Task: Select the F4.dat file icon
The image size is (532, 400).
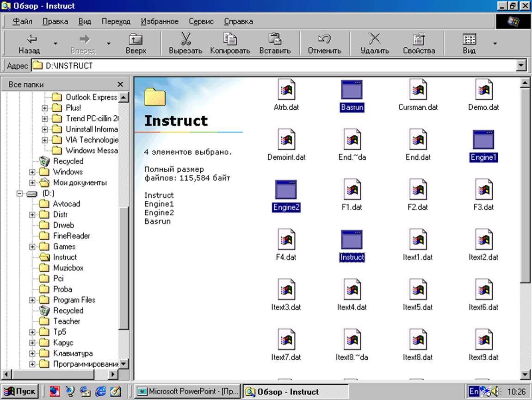Action: pyautogui.click(x=286, y=240)
